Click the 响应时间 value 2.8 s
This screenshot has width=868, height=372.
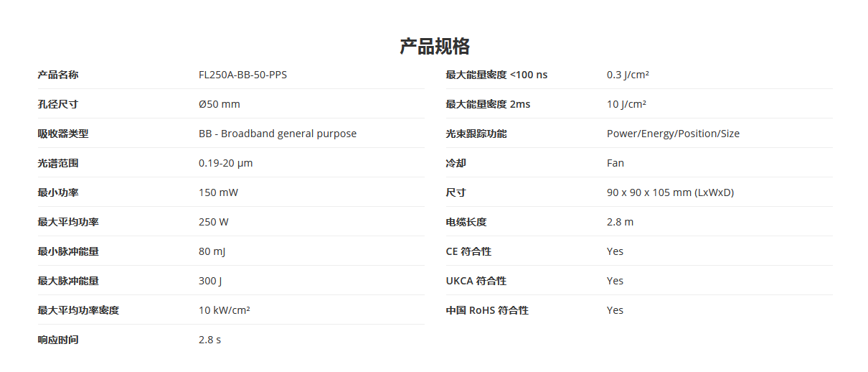click(210, 340)
